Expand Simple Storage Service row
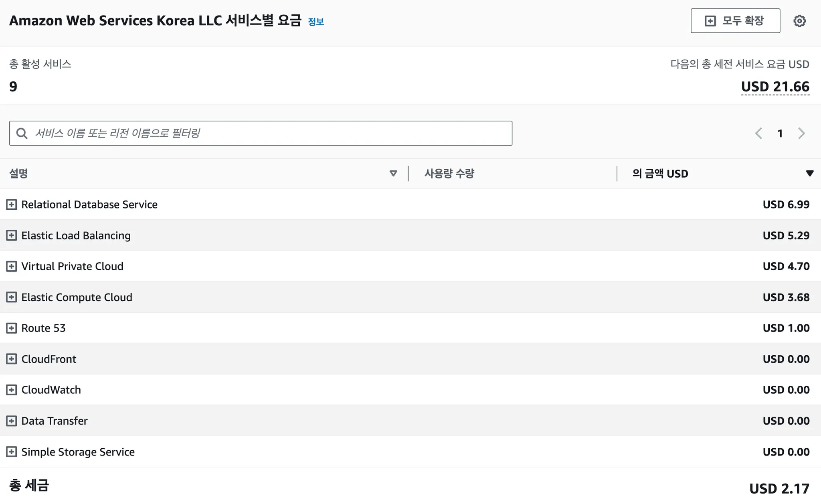Image resolution: width=821 pixels, height=504 pixels. (12, 452)
